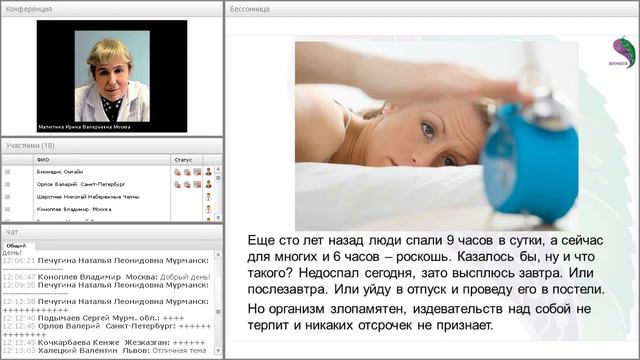
Task: Click the participants list scrollbar thumb
Action: (218, 178)
